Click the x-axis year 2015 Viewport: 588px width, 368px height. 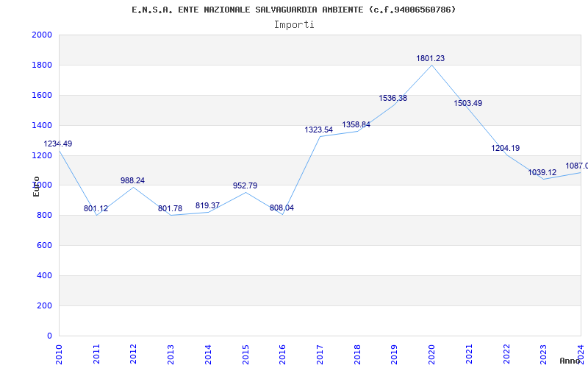[x=245, y=354]
